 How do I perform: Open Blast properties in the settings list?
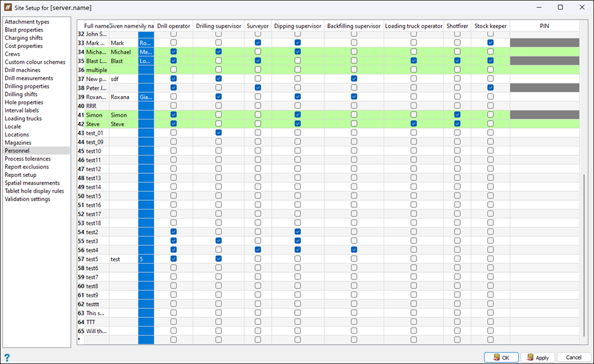coord(24,30)
